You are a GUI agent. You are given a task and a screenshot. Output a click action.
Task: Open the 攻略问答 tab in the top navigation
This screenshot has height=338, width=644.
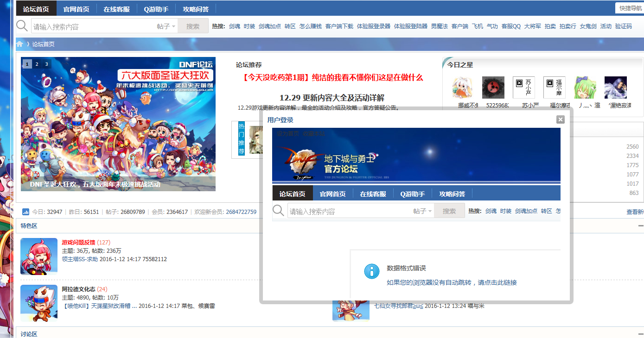(196, 9)
